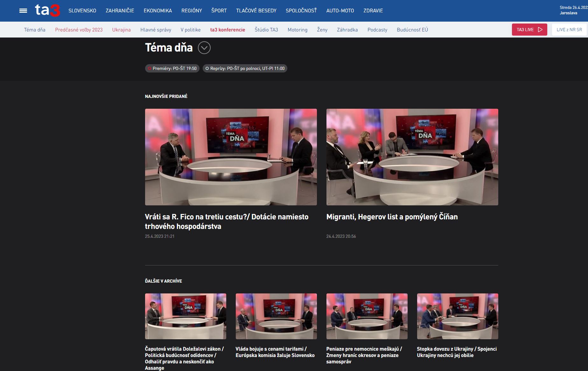Open Stopka dovozu z Ukrajiny thumbnail
The width and height of the screenshot is (588, 371).
click(x=458, y=316)
